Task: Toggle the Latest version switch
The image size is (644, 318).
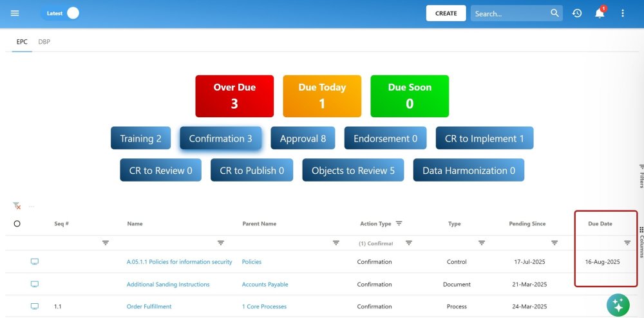Action: pyautogui.click(x=60, y=13)
